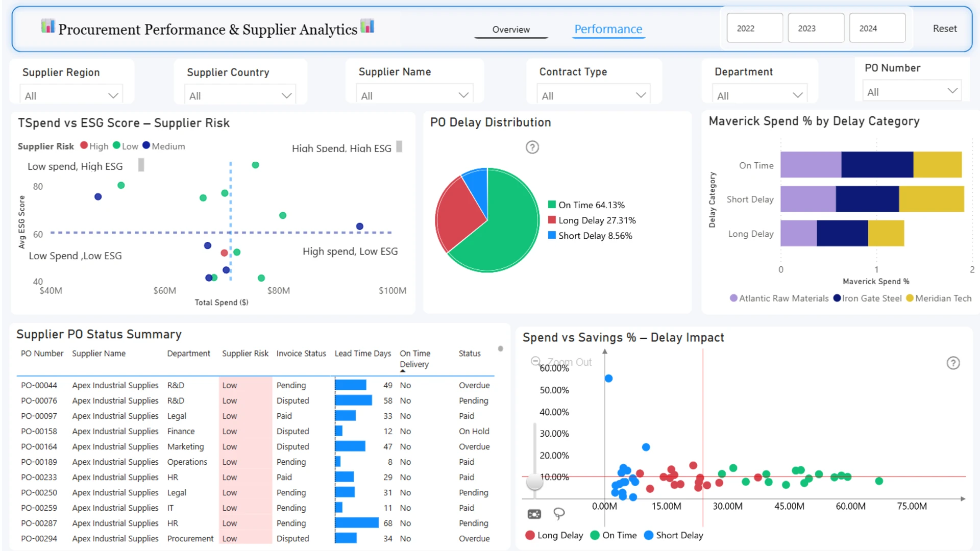The height and width of the screenshot is (551, 980).
Task: Open help icon on Spend vs Savings chart
Action: 953,363
